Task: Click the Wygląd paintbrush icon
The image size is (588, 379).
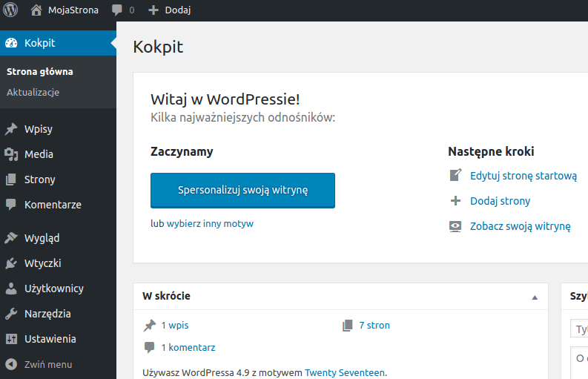Action: [11, 237]
